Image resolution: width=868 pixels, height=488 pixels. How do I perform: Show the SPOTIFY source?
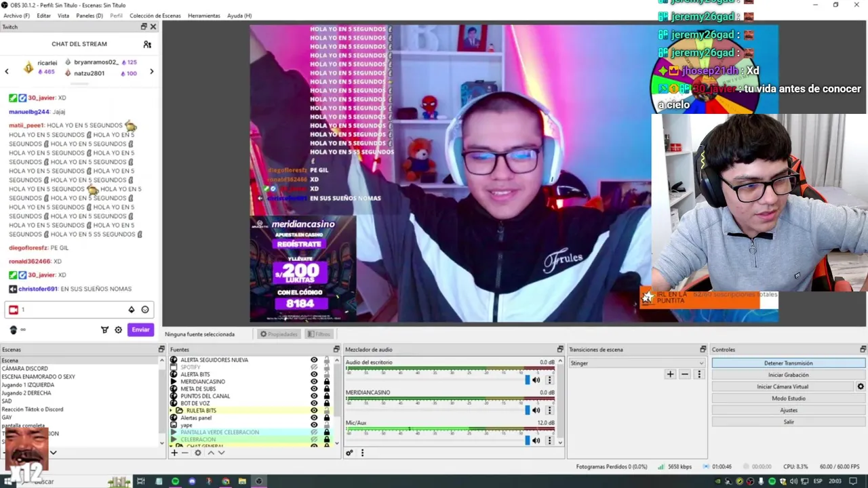pyautogui.click(x=314, y=367)
